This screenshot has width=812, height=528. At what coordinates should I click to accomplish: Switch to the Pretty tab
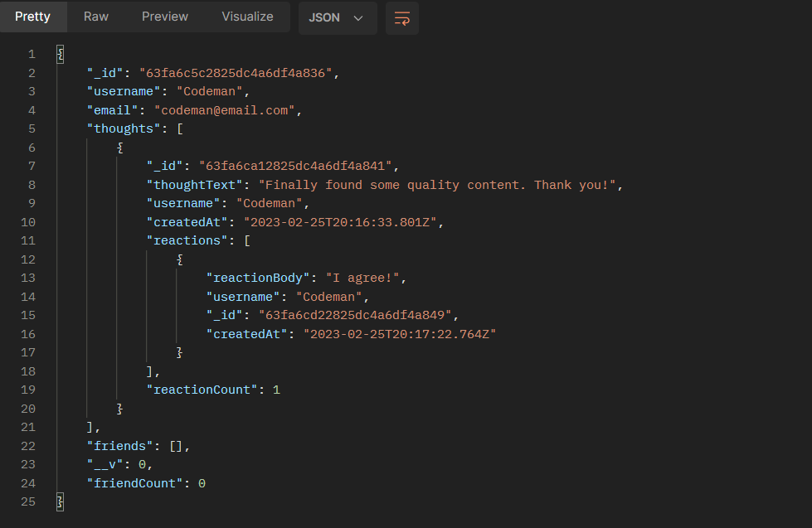pos(32,17)
